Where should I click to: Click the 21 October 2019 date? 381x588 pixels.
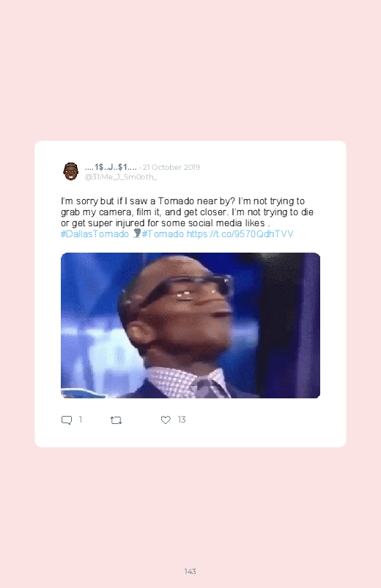coord(171,167)
